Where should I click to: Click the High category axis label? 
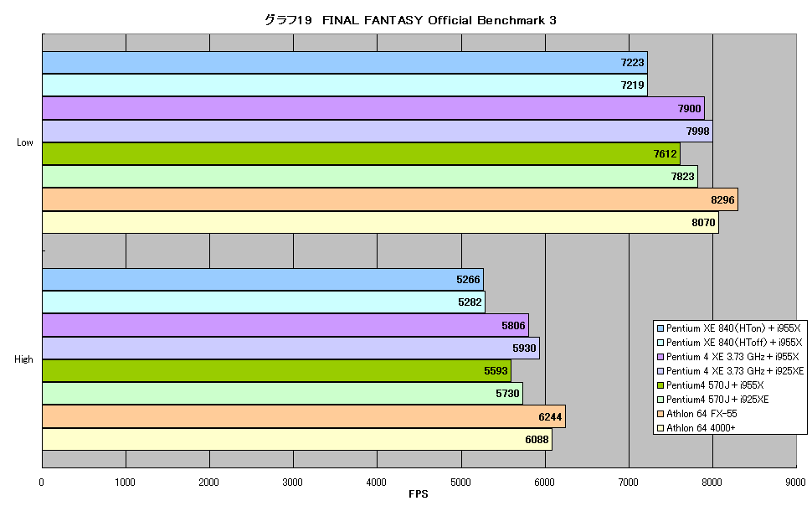click(23, 359)
